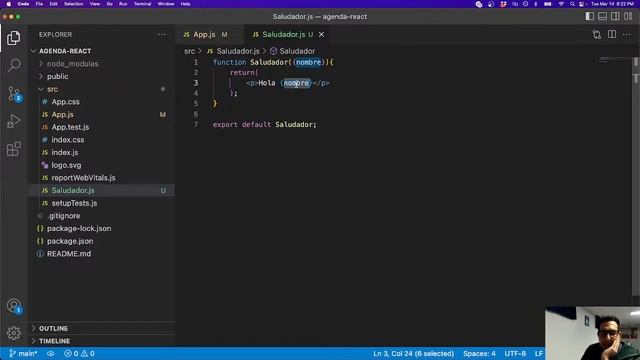Open the Help menu
Viewport: 640px width, 360px height.
click(x=186, y=4)
